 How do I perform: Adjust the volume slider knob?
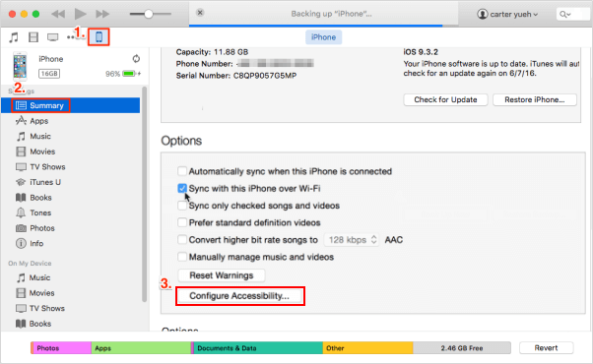(148, 14)
